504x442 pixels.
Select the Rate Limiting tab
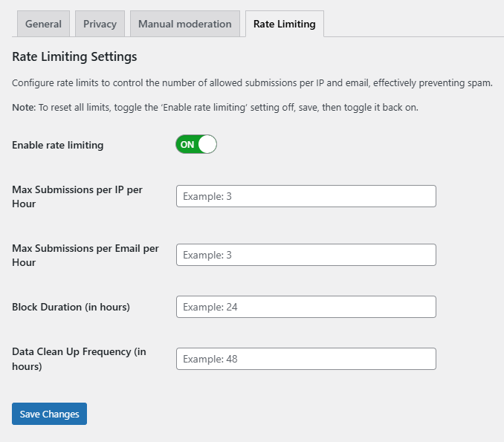coord(285,24)
